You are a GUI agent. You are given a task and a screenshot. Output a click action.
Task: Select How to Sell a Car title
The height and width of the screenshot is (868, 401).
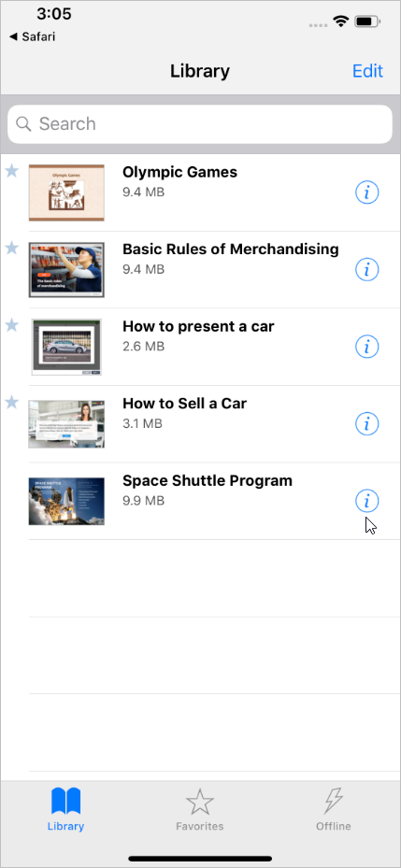[184, 404]
